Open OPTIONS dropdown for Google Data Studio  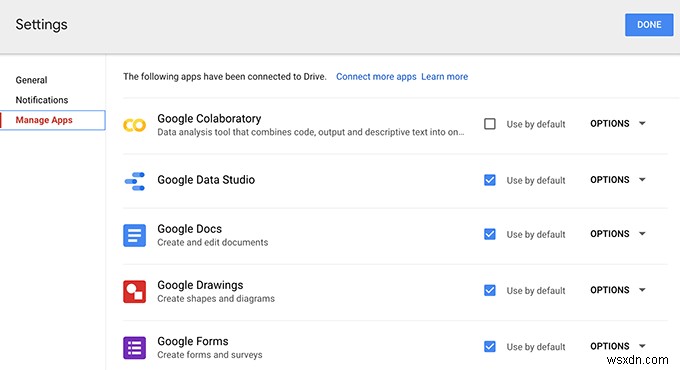tap(618, 180)
